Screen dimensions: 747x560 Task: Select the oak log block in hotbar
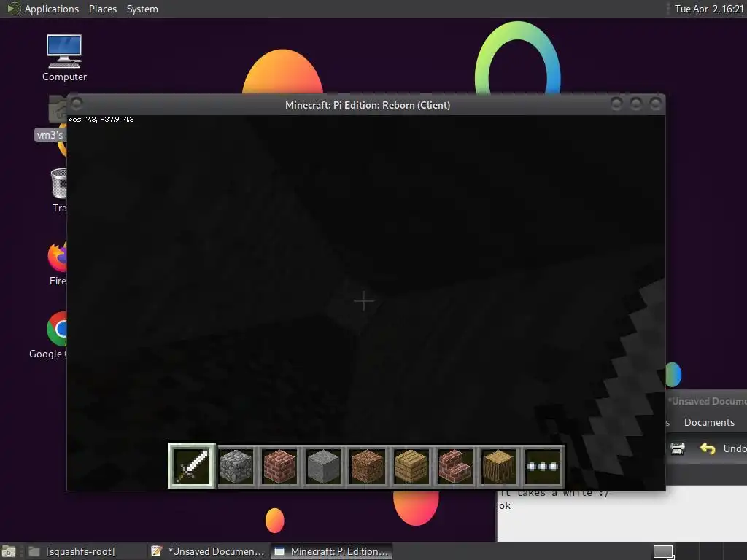(x=499, y=466)
